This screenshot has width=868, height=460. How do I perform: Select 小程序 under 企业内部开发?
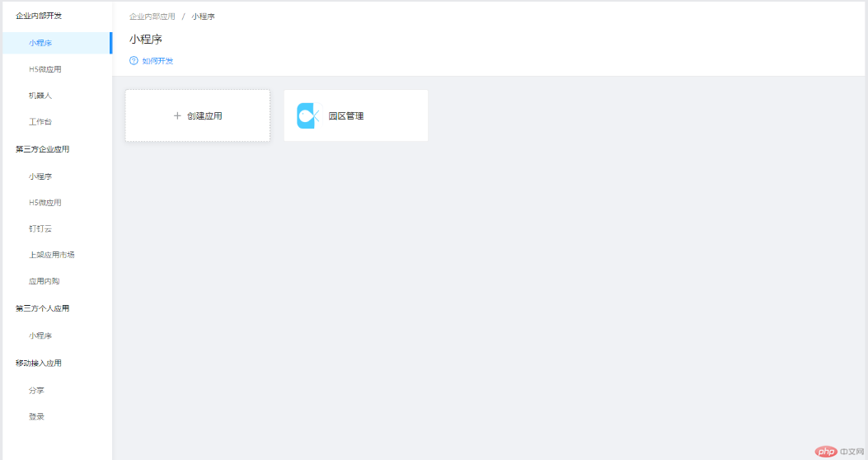coord(40,43)
